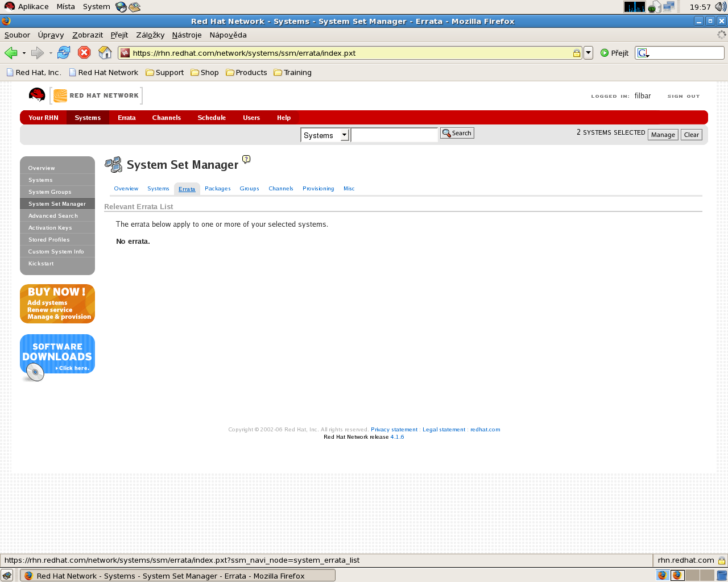Screen dimensions: 728x582
Task: Switch to the second workspace in the pager
Action: click(677, 575)
